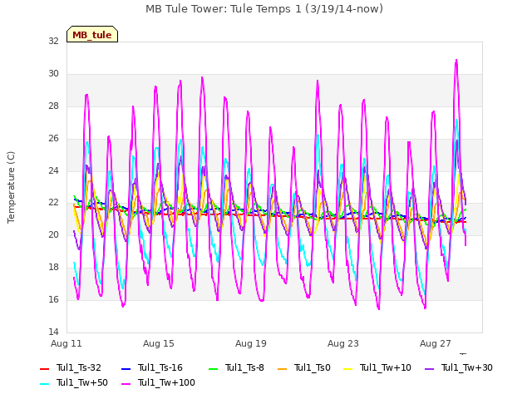Click the 14 y-axis tick label

click(x=53, y=332)
